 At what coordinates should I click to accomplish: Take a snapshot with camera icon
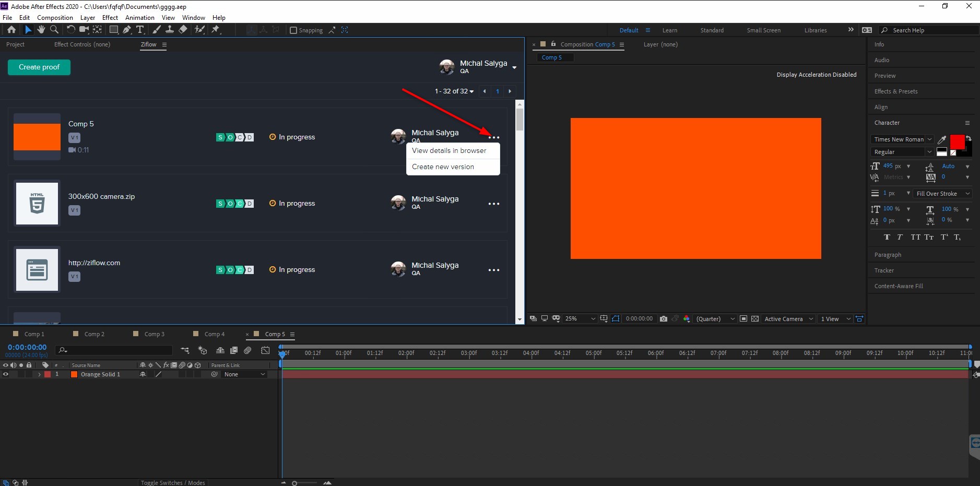coord(664,318)
